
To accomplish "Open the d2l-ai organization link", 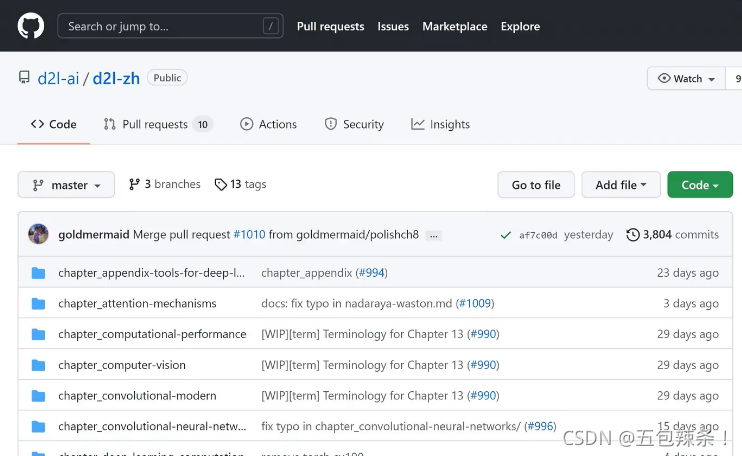I will (x=58, y=78).
